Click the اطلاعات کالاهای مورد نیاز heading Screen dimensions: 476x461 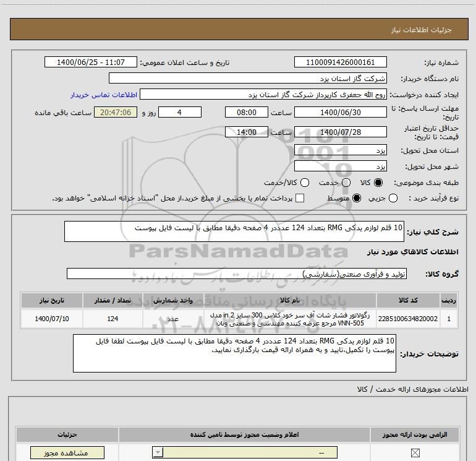[412, 252]
